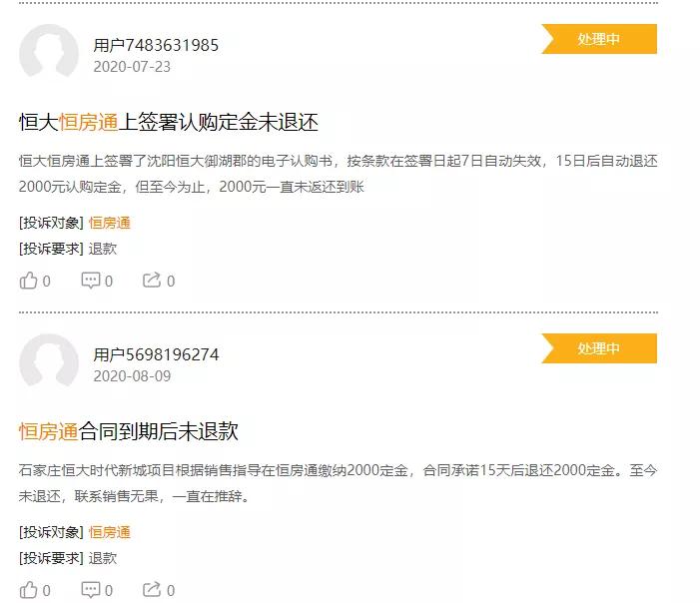700x603 pixels.
Task: Click avatar of 用户7483631985
Action: [x=49, y=53]
